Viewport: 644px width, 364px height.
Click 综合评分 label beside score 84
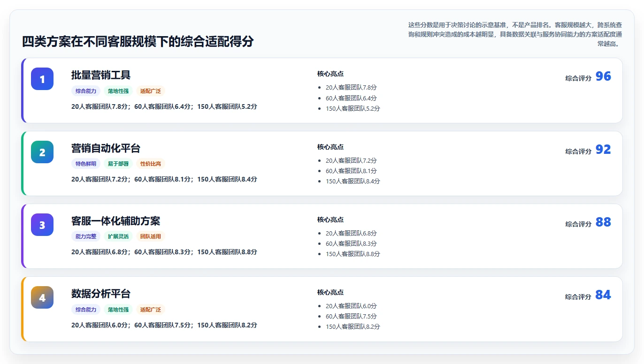tap(578, 297)
